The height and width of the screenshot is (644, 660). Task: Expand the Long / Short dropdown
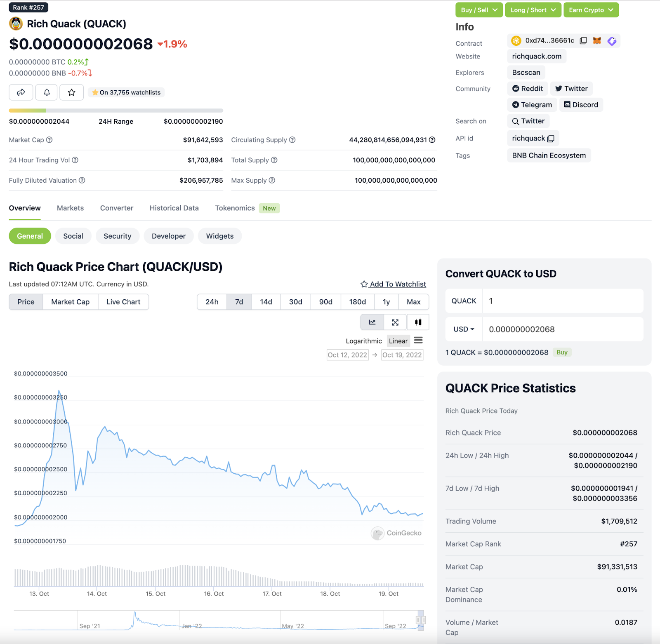click(x=533, y=10)
